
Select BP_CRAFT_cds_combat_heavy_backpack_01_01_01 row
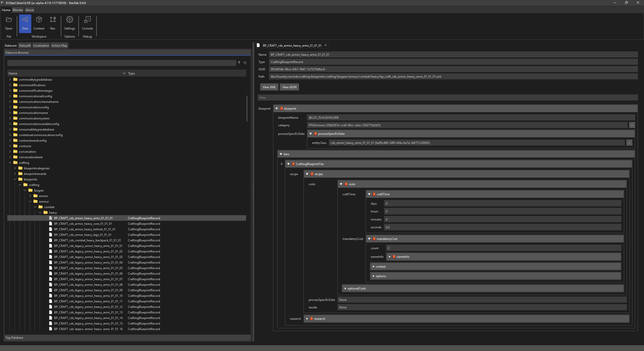[127, 240]
